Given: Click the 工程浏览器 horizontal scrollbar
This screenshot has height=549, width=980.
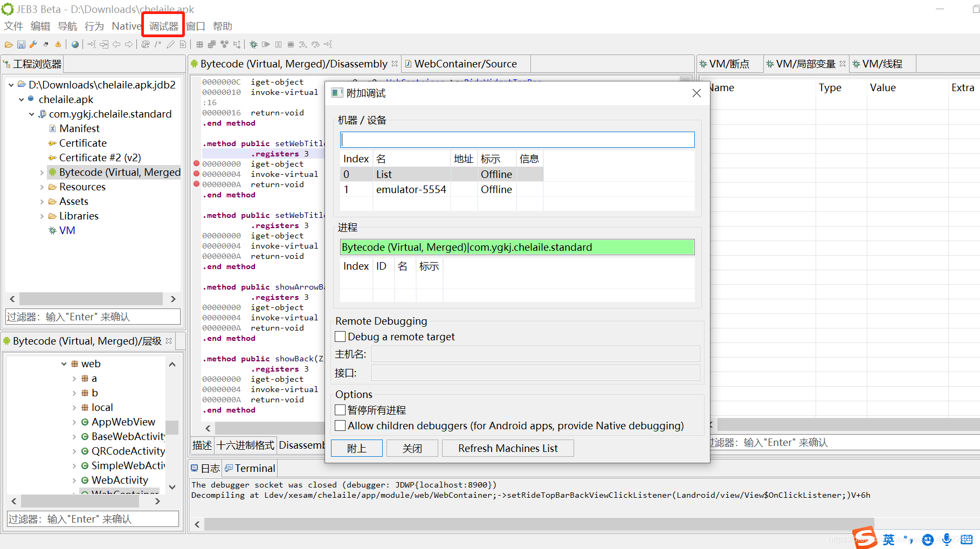Looking at the screenshot, I should pyautogui.click(x=91, y=299).
